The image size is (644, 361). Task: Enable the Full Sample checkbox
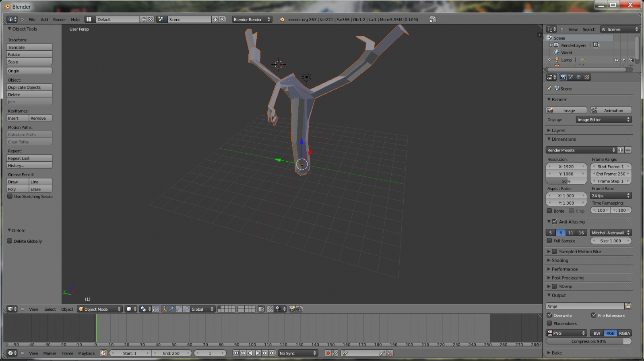point(549,241)
